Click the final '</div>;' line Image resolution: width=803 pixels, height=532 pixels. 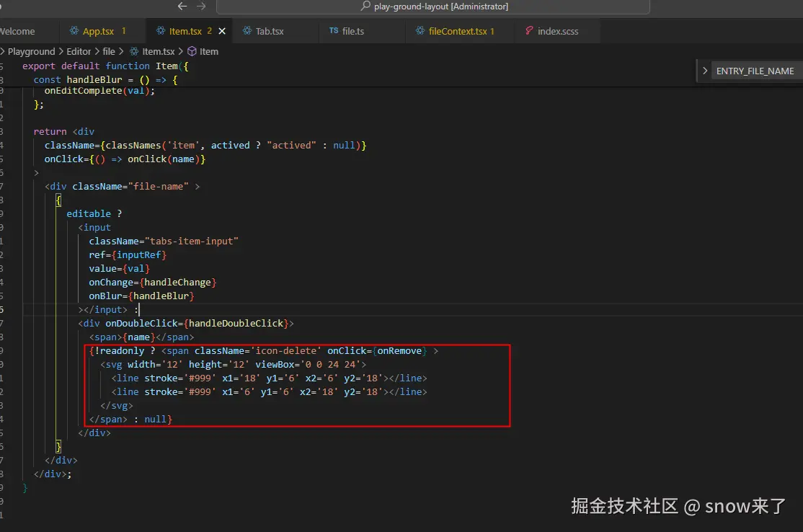[x=53, y=474]
